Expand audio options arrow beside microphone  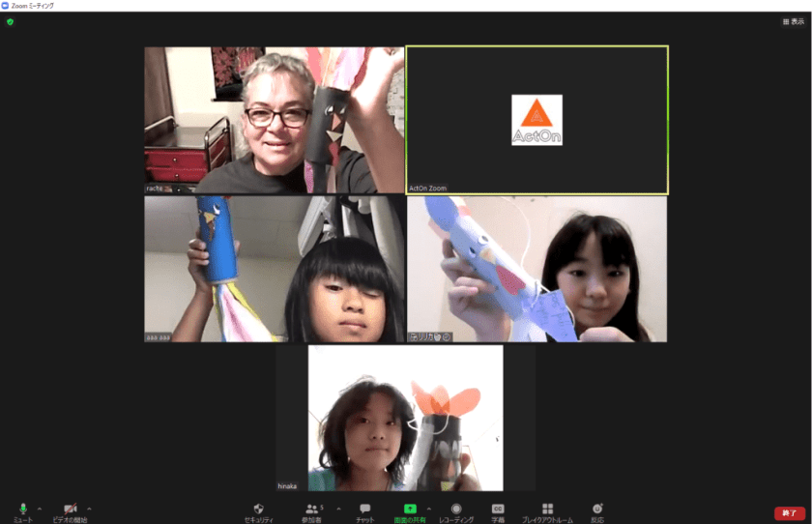point(40,508)
